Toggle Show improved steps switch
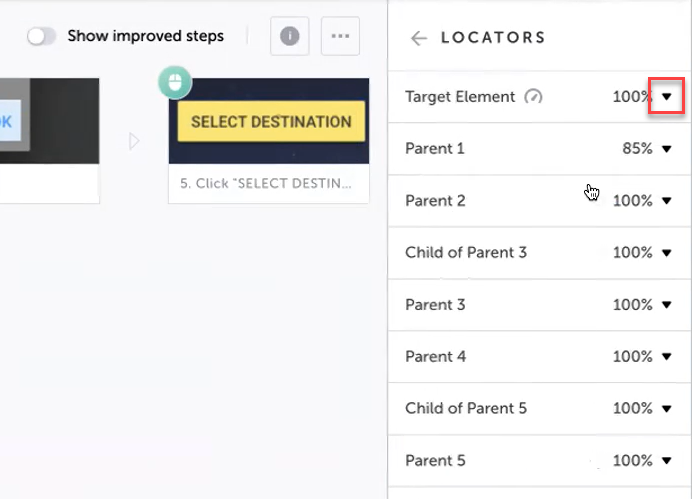This screenshot has width=692, height=499. 42,36
